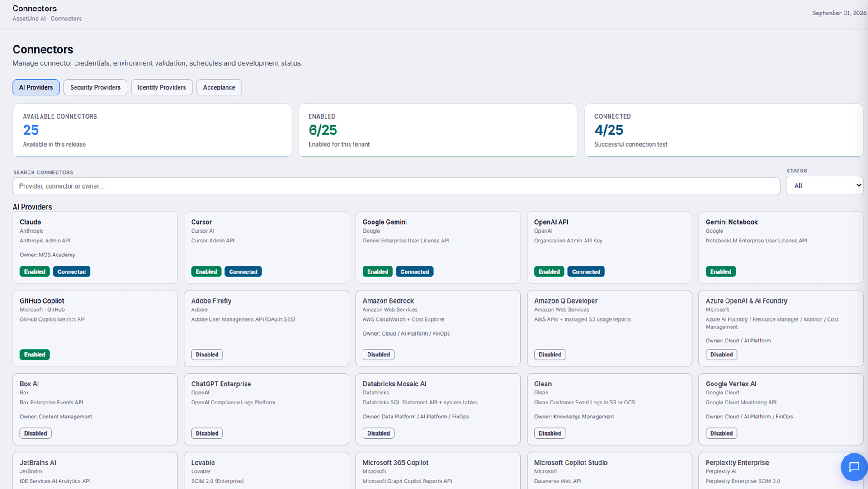Click GitHub Copilot Metrics API text
This screenshot has width=868, height=489.
tap(52, 319)
